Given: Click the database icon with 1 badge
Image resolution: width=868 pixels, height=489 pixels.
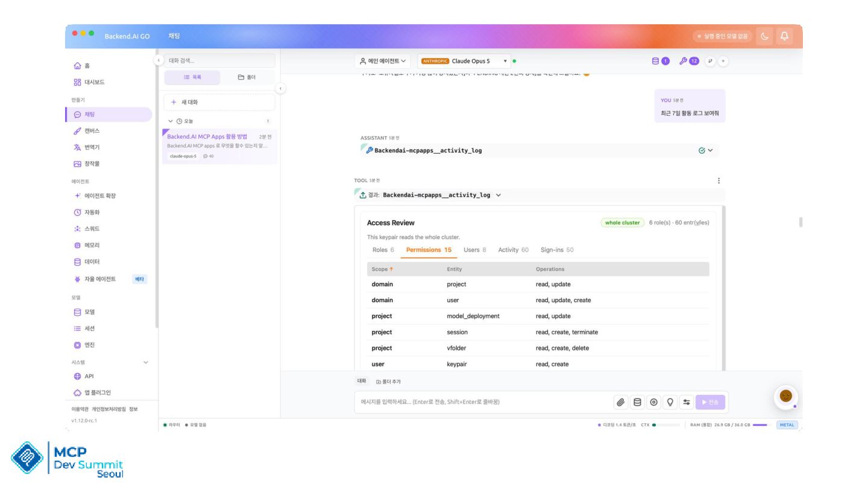Looking at the screenshot, I should pos(661,61).
